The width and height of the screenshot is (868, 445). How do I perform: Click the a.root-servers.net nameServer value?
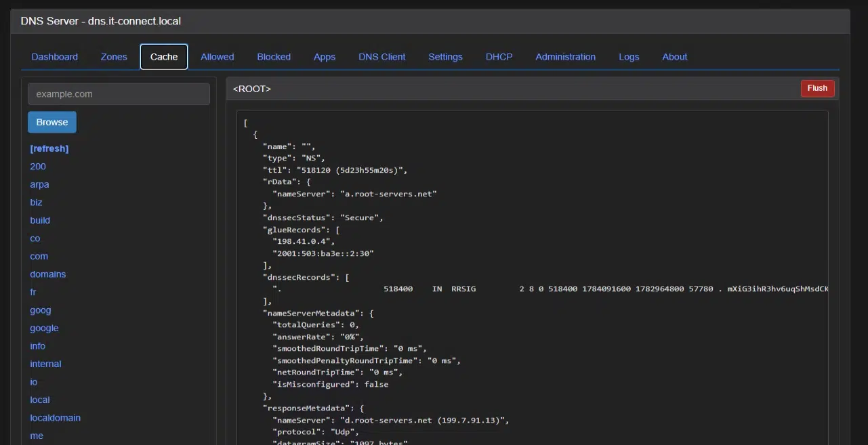388,194
